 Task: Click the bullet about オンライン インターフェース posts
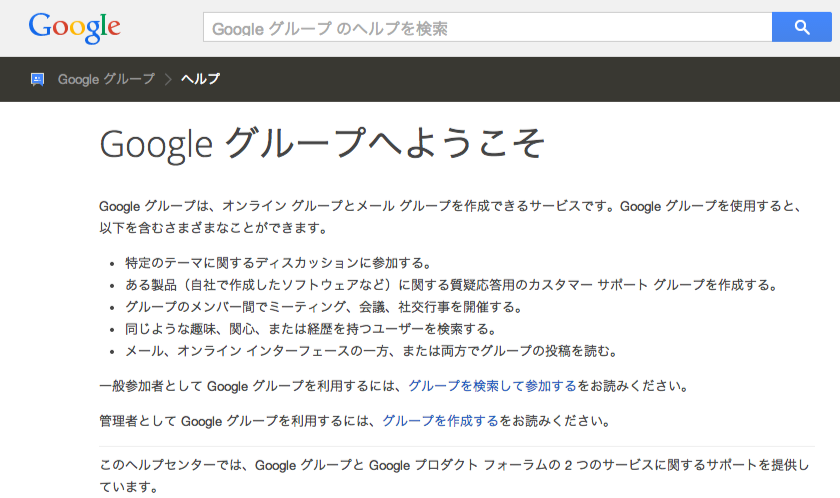point(372,351)
